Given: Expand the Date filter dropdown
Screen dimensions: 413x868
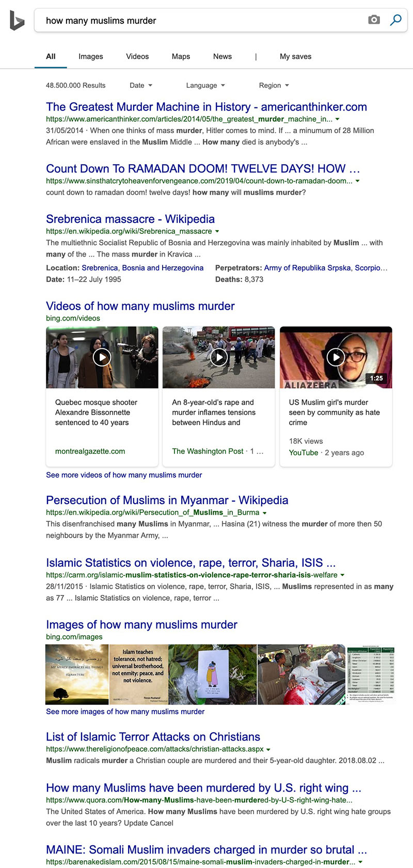Looking at the screenshot, I should 141,85.
